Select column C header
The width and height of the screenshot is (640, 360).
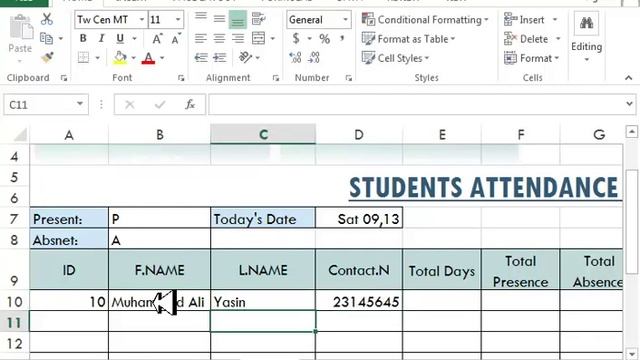click(x=263, y=134)
